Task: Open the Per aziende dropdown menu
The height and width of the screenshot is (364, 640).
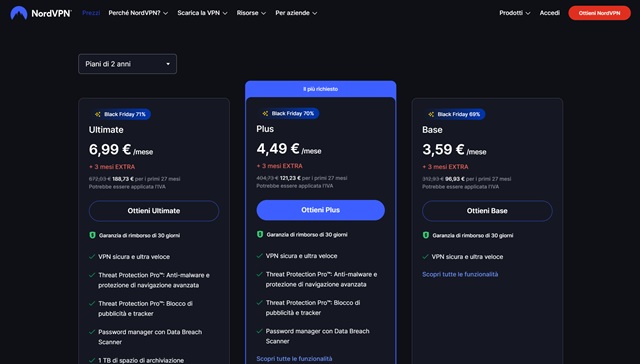Action: coord(296,13)
